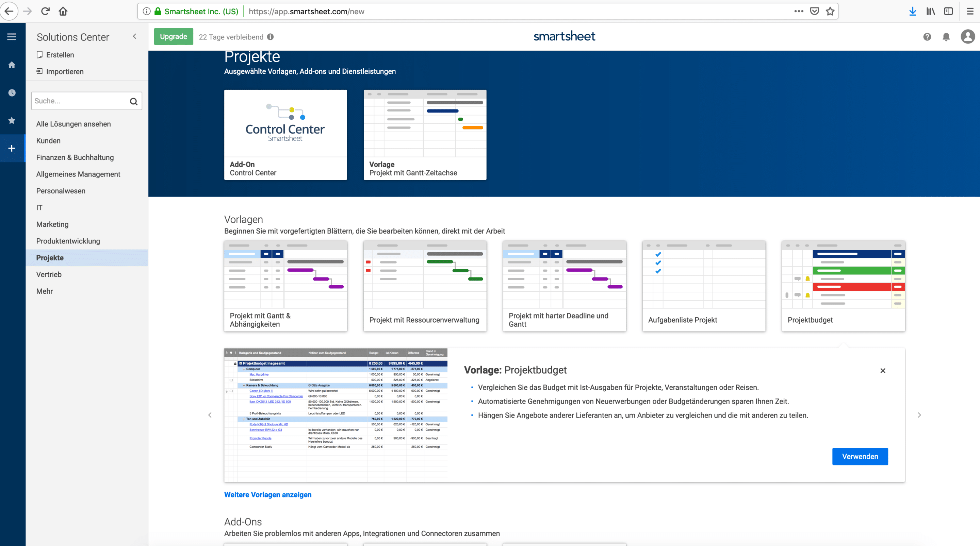Select the Projekte category
This screenshot has width=980, height=546.
[87, 258]
